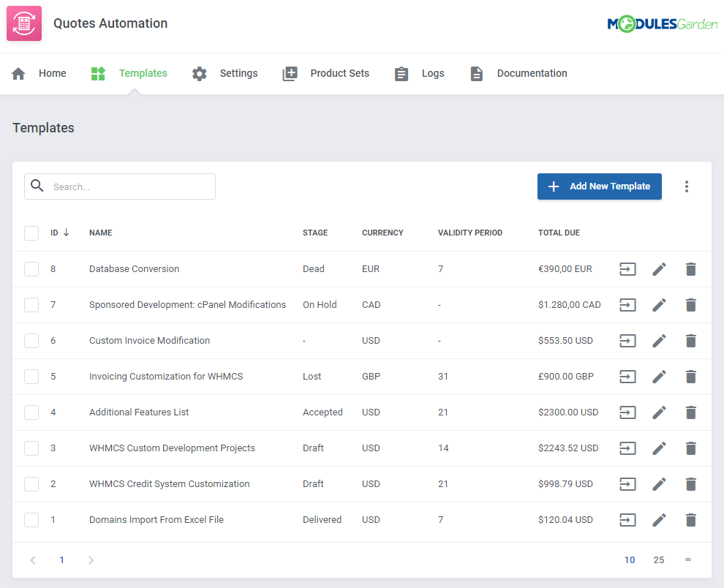The height and width of the screenshot is (588, 724).
Task: Sort by ID column arrow
Action: point(67,233)
